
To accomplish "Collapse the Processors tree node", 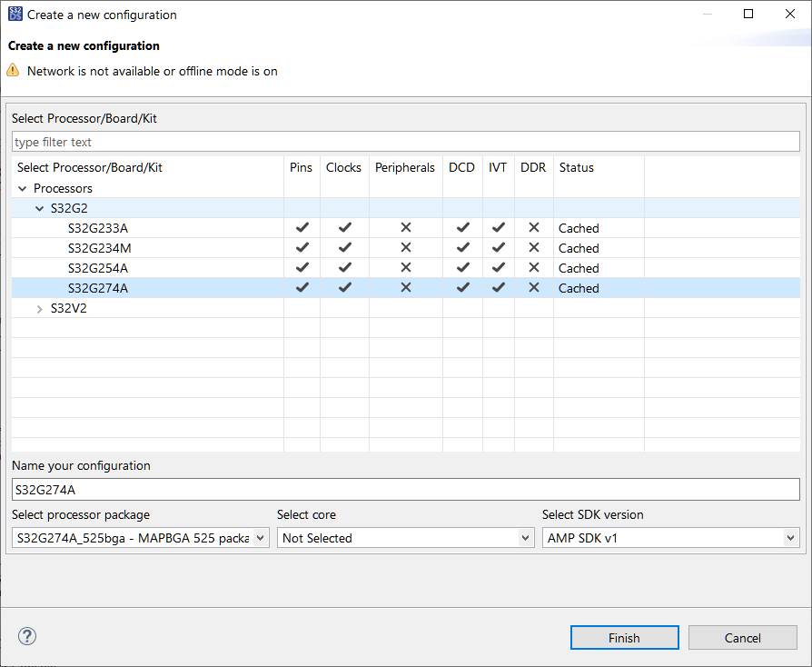I will pos(21,188).
